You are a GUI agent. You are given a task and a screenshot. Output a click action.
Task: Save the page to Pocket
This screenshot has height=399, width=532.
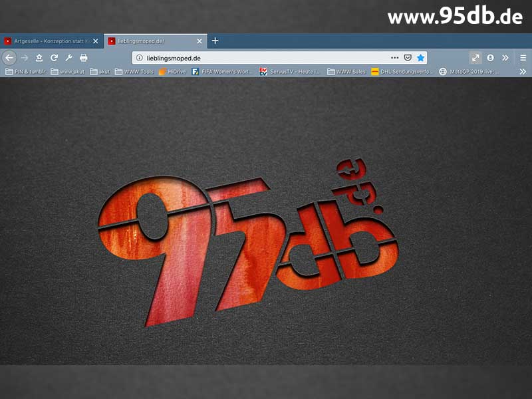coord(408,58)
